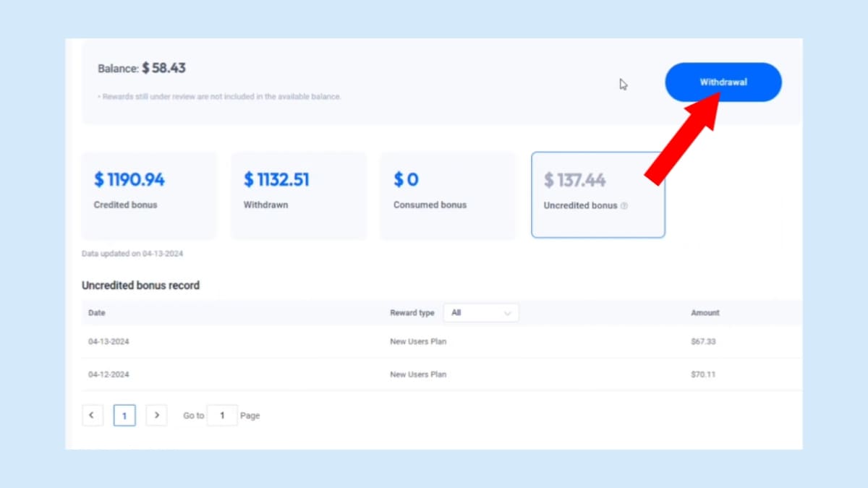Image resolution: width=868 pixels, height=488 pixels.
Task: Click the Amount column header
Action: (x=705, y=313)
